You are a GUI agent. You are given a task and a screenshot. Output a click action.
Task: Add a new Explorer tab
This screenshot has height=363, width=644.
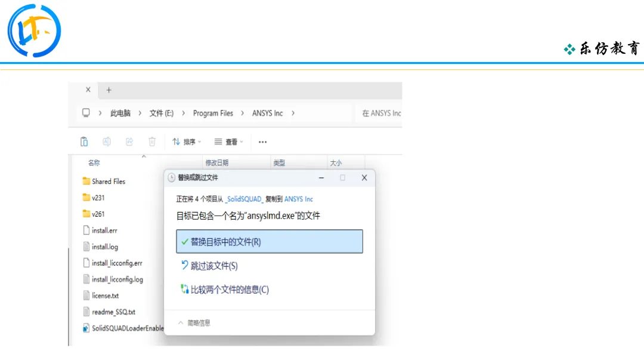click(109, 90)
